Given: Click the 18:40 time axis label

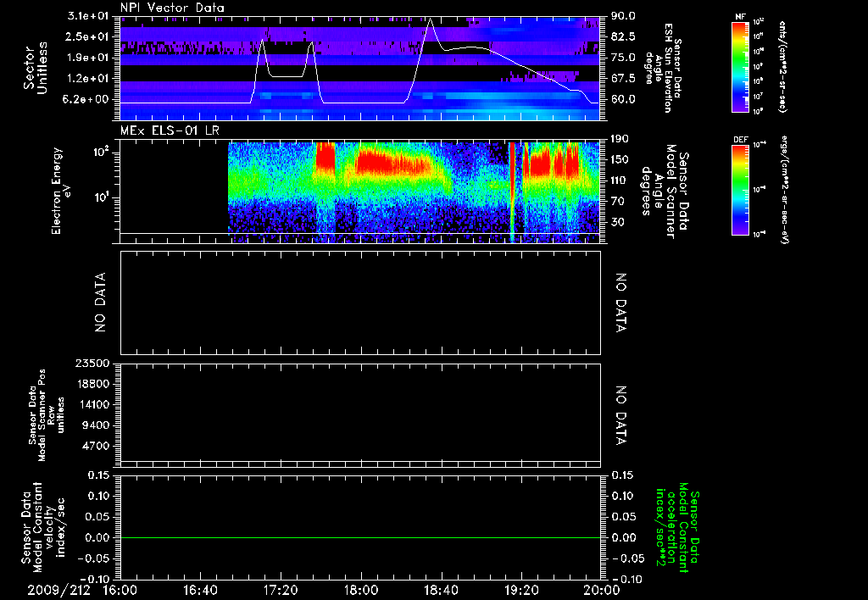Looking at the screenshot, I should click(441, 590).
